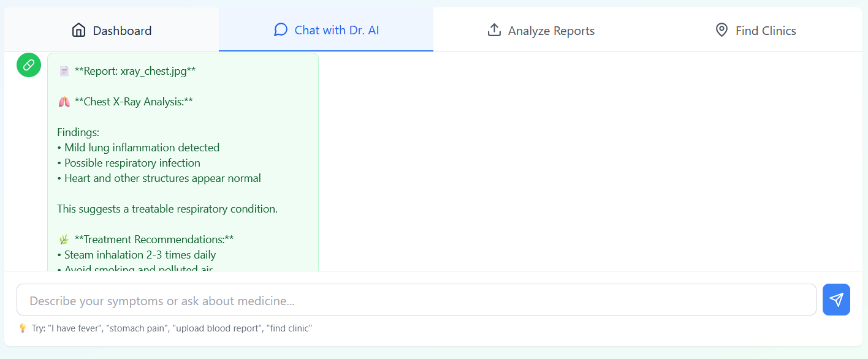Select the chat bubble icon next to Dr. AI
The image size is (868, 359).
point(281,29)
